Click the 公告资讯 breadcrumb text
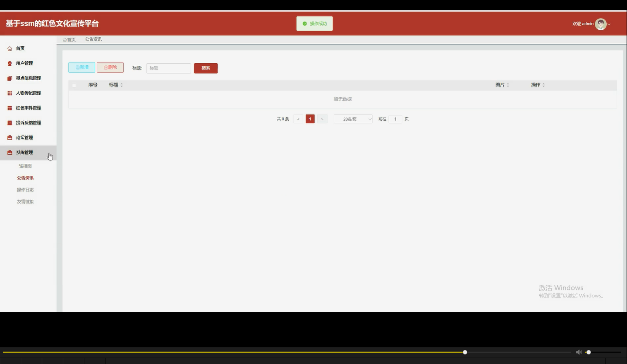 pyautogui.click(x=93, y=39)
